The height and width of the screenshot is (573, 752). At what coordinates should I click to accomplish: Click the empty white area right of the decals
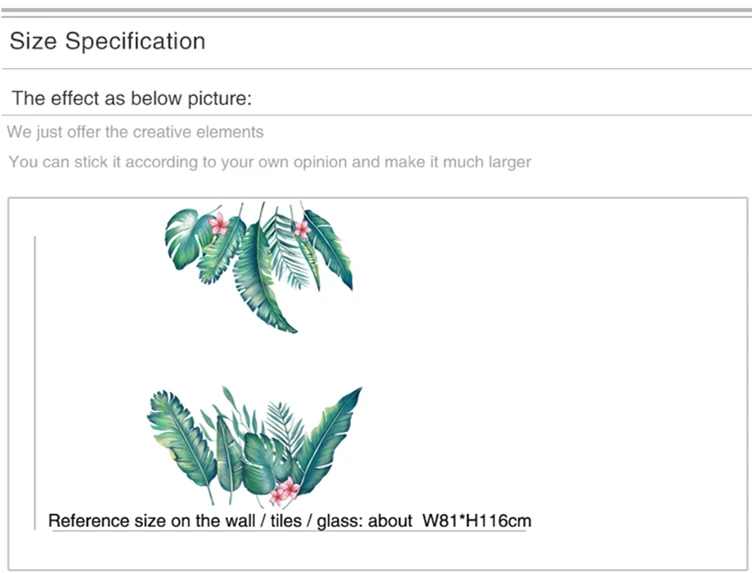point(552,360)
